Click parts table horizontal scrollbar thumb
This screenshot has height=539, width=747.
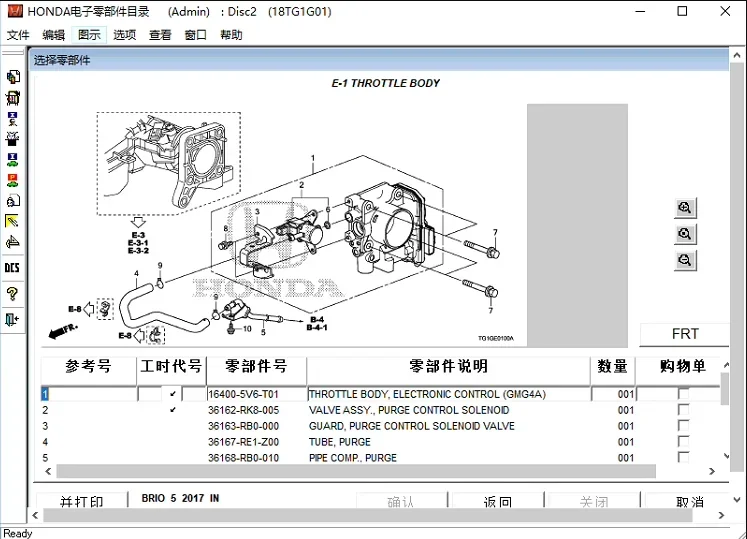click(x=356, y=471)
